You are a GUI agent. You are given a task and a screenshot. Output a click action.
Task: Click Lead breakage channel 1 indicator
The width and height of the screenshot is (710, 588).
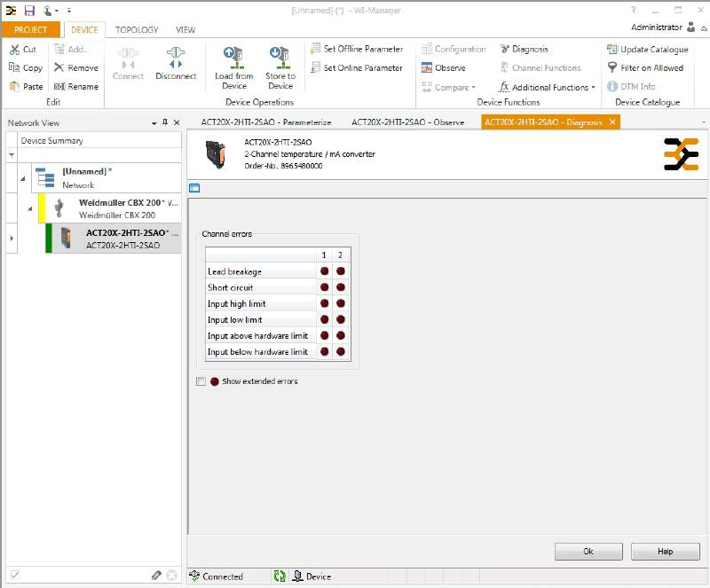coord(325,271)
